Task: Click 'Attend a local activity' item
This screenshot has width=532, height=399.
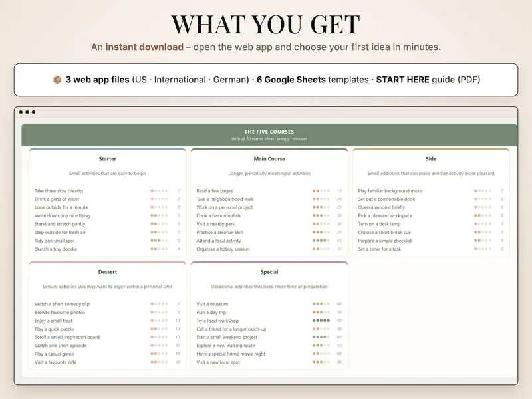Action: point(269,241)
